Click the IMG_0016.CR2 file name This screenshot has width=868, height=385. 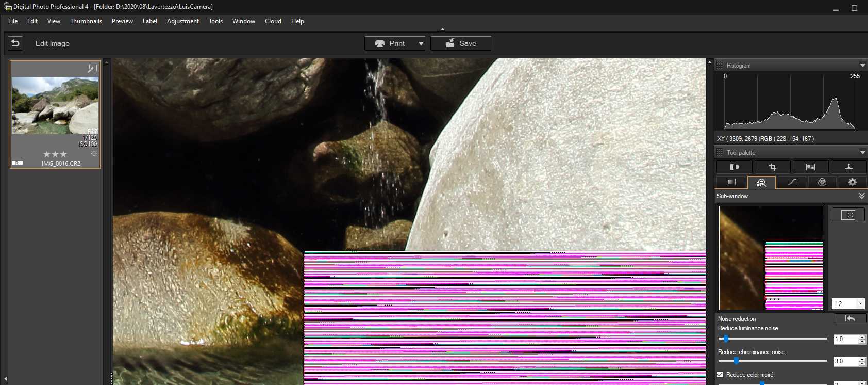tap(61, 164)
